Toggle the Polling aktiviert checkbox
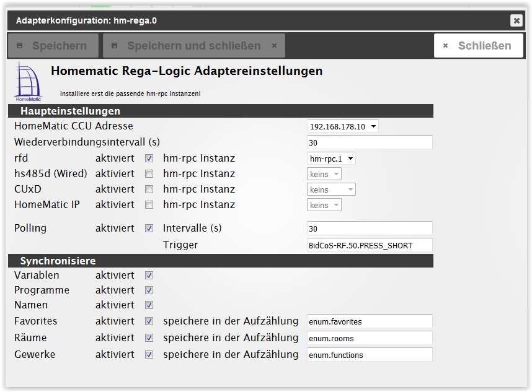Image resolution: width=532 pixels, height=392 pixels. tap(149, 229)
